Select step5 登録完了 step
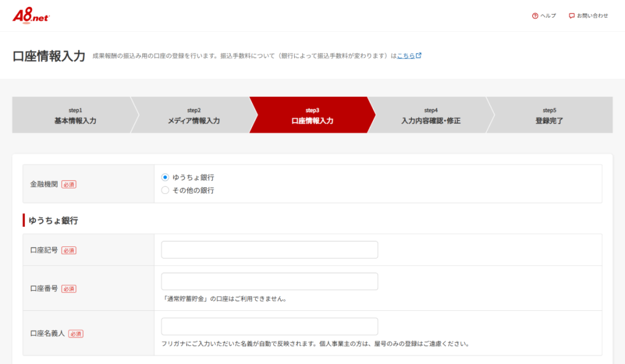This screenshot has height=364, width=625. click(x=549, y=115)
